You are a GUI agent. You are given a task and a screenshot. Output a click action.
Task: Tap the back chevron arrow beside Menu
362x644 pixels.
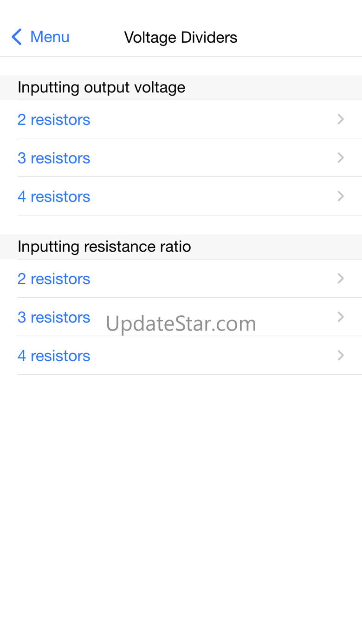click(x=17, y=37)
